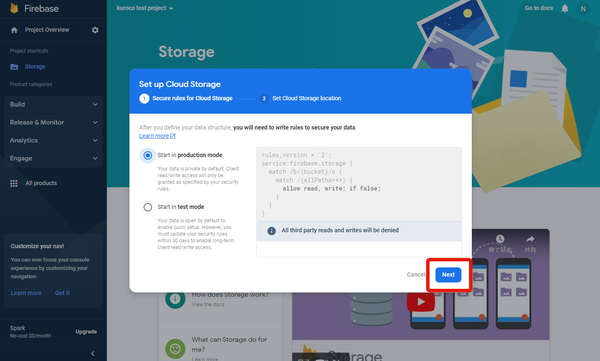Click the Spark plan label
Viewport: 600px width, 361px height.
pos(18,328)
